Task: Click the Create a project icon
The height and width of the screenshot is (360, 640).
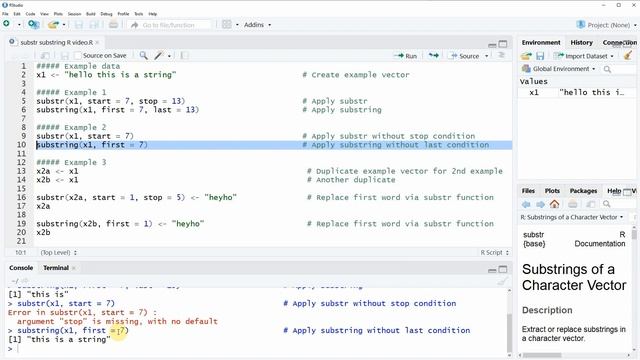Action: [x=33, y=24]
